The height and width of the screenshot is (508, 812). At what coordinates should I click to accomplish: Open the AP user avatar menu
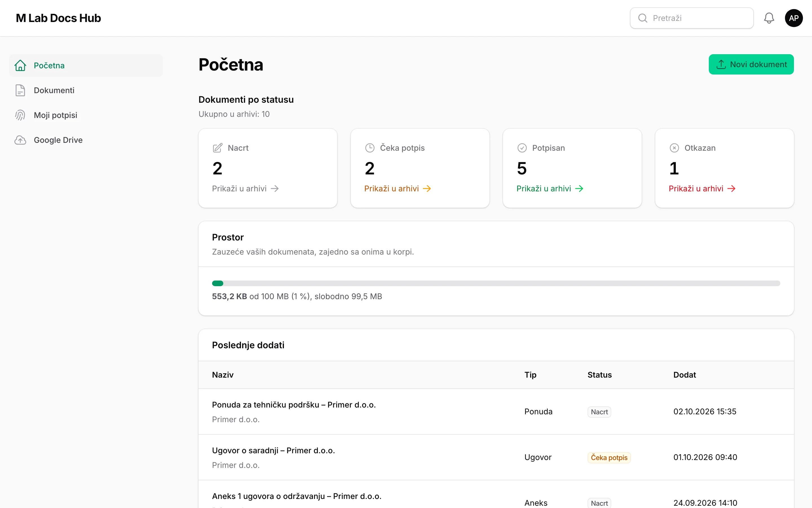pyautogui.click(x=794, y=18)
